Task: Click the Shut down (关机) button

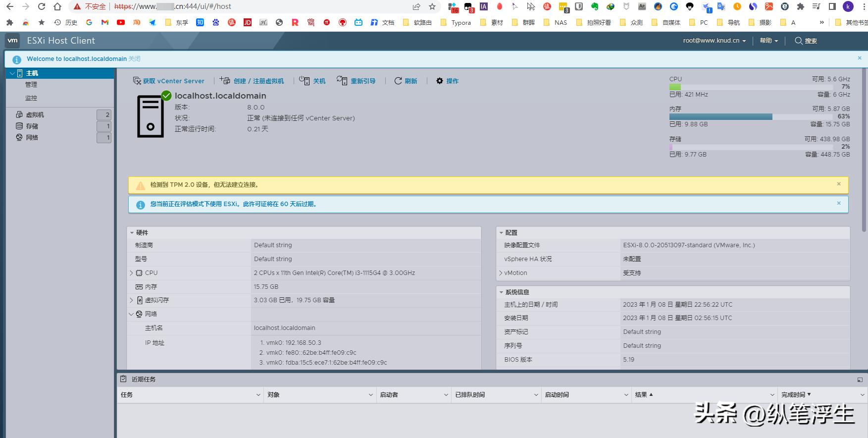Action: (312, 81)
